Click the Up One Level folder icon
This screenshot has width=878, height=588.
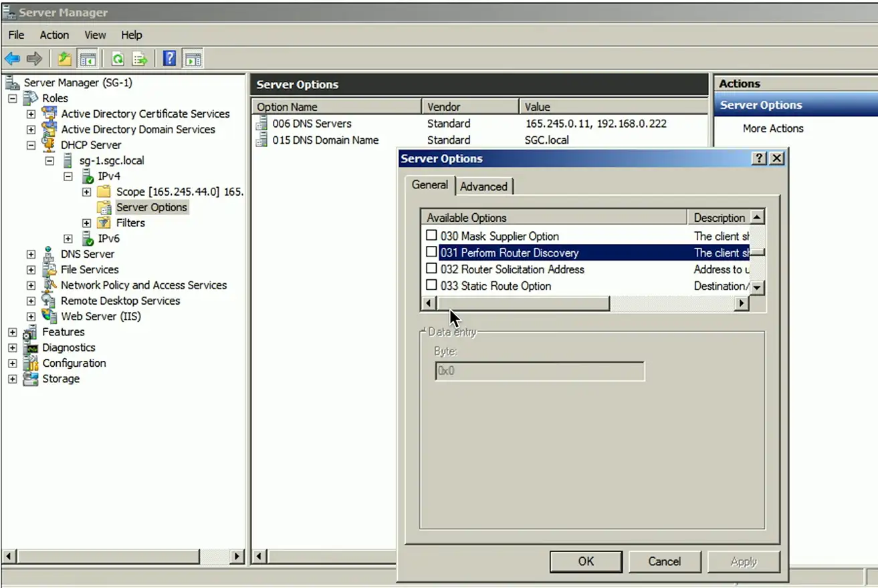64,59
